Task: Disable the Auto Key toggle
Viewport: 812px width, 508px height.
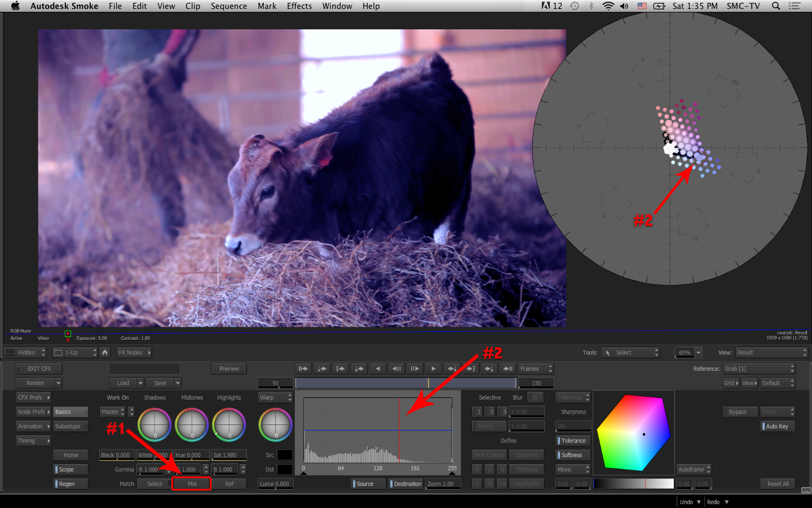Action: click(x=778, y=426)
